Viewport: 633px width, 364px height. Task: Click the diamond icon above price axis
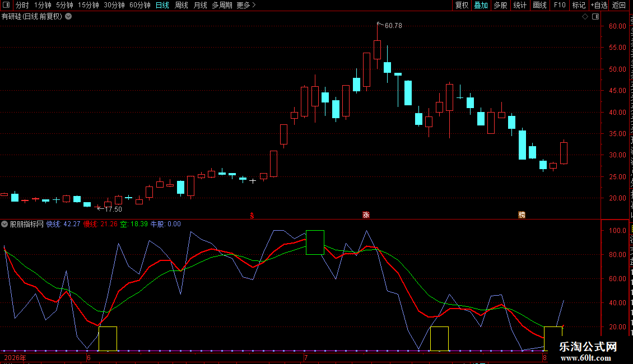585,17
